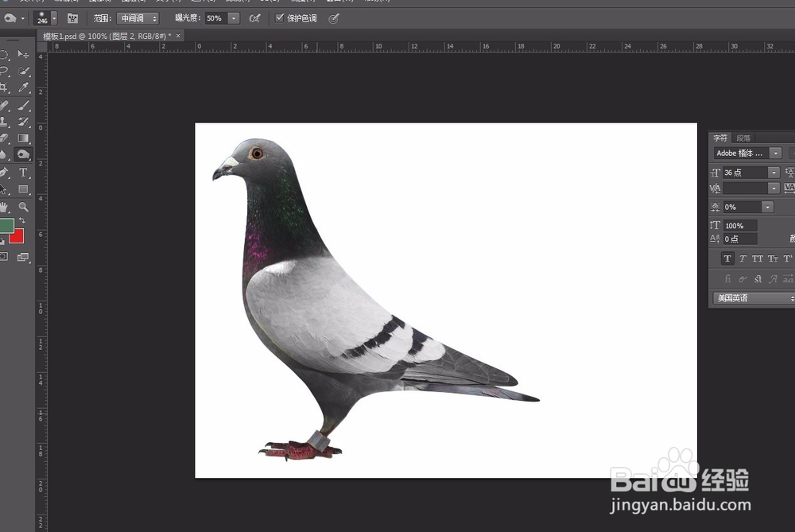795x532 pixels.
Task: Select the Path Selection arrow tool
Action: tap(4, 189)
